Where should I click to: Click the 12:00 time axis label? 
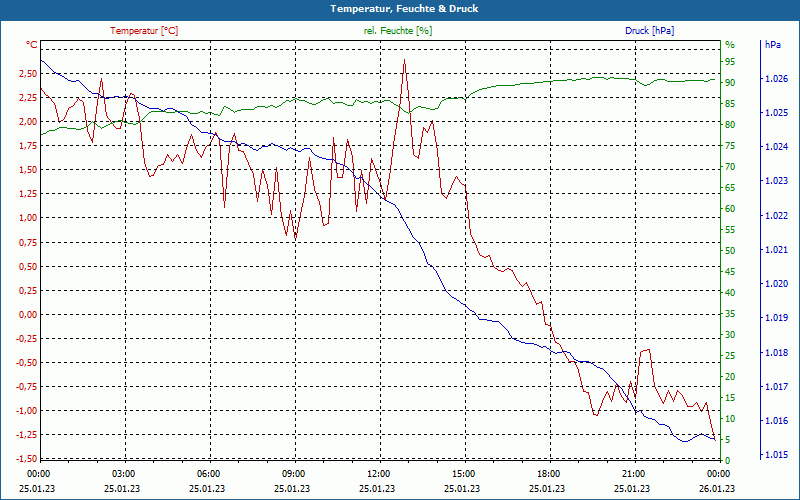(x=378, y=473)
